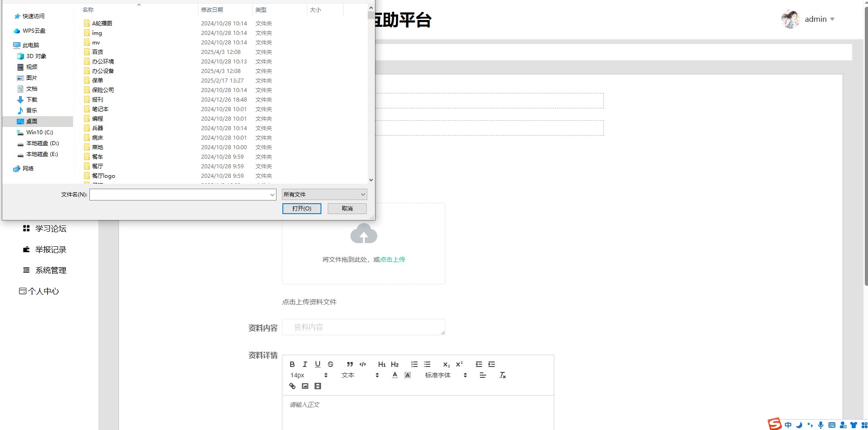The height and width of the screenshot is (430, 868).
Task: Apply subscript formatting
Action: point(446,364)
